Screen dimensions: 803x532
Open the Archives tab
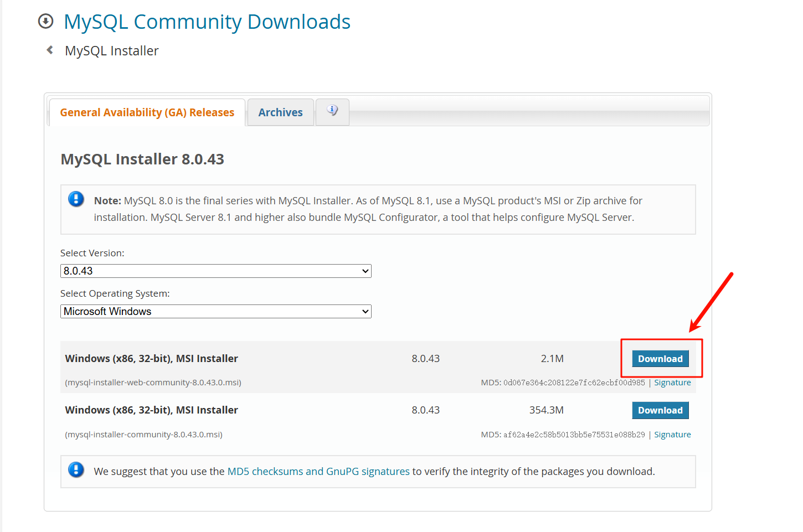coord(280,112)
